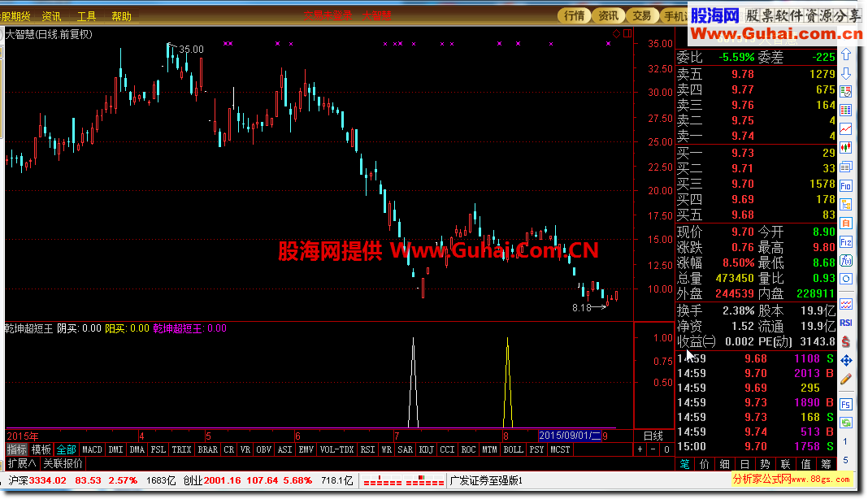
Task: Click the up arrow sidebar icon
Action: pyautogui.click(x=846, y=54)
